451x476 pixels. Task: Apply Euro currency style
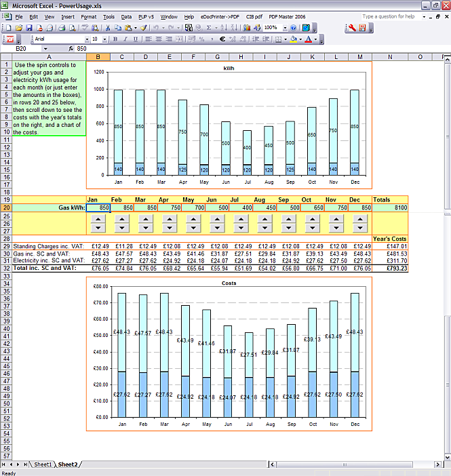(222, 39)
